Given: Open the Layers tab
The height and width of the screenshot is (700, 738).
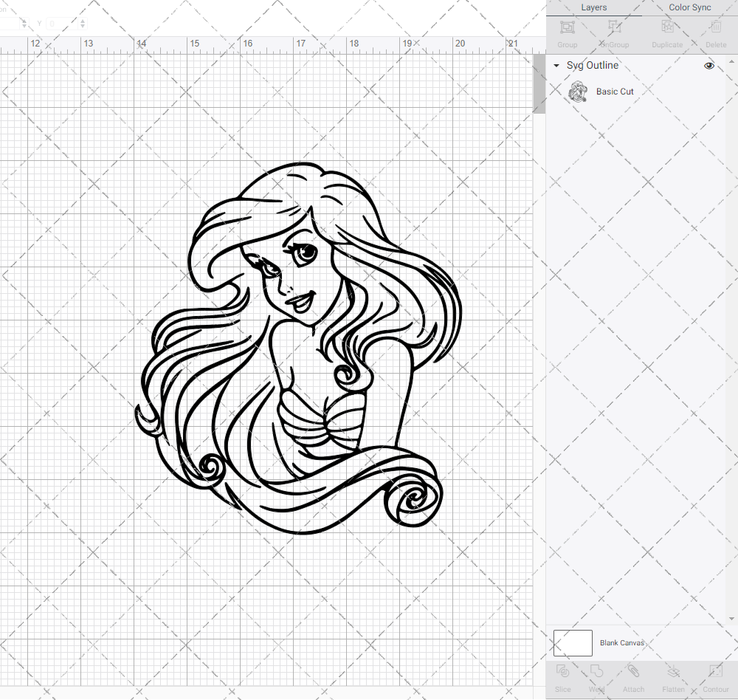Looking at the screenshot, I should coord(593,7).
